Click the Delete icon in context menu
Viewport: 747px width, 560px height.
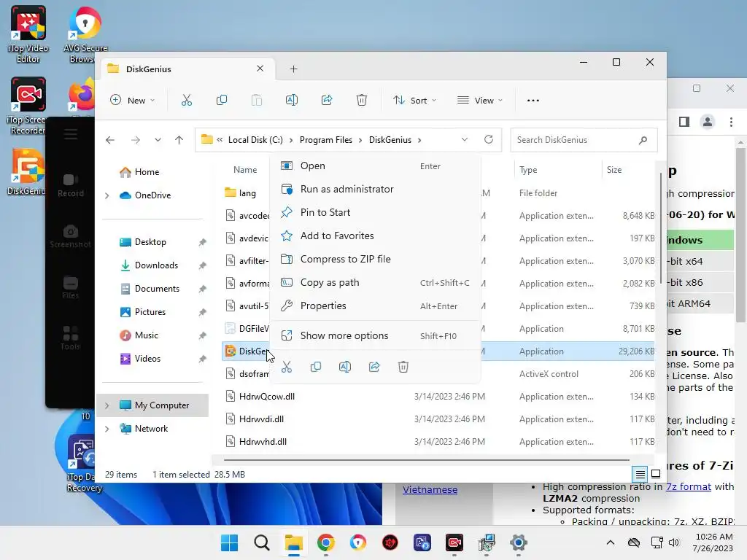tap(403, 367)
